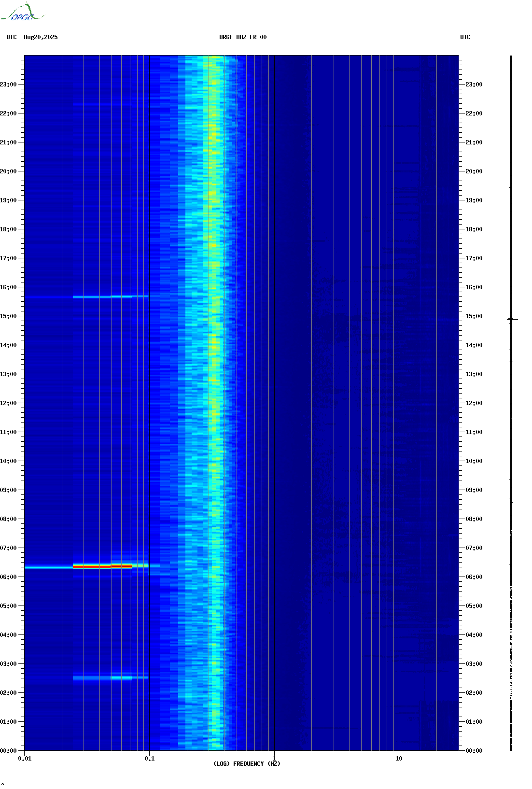Image resolution: width=532 pixels, height=789 pixels.
Task: Click the right-axis 18:00 time label
Action: tap(474, 229)
